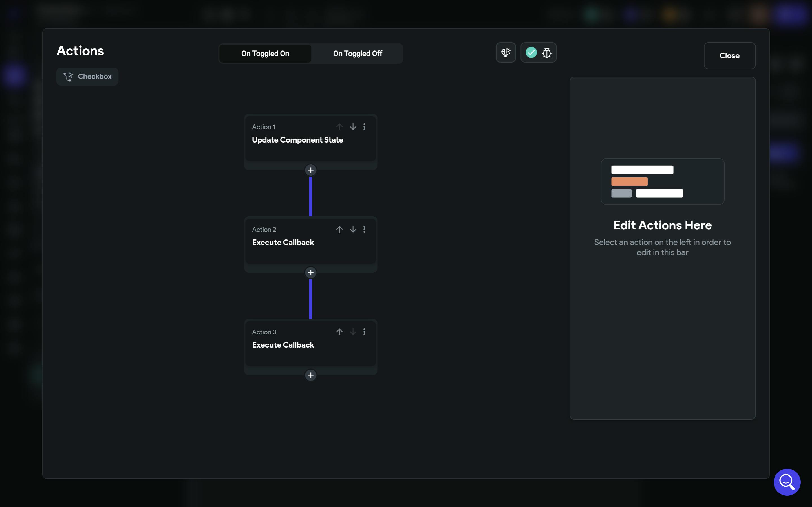Click the AI generate actions icon

coord(506,53)
